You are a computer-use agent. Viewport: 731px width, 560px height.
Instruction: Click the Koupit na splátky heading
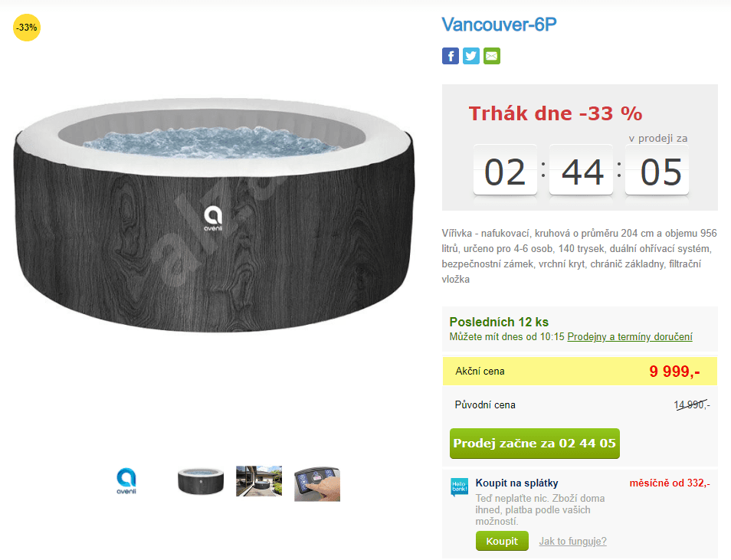pos(516,483)
